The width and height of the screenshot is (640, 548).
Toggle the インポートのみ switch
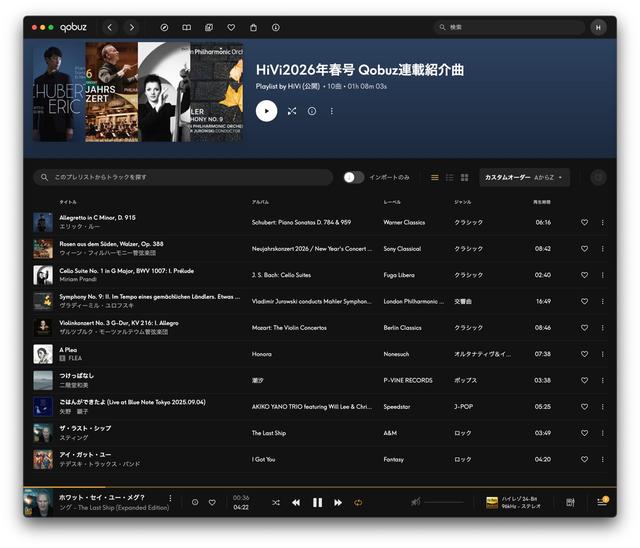(x=353, y=177)
